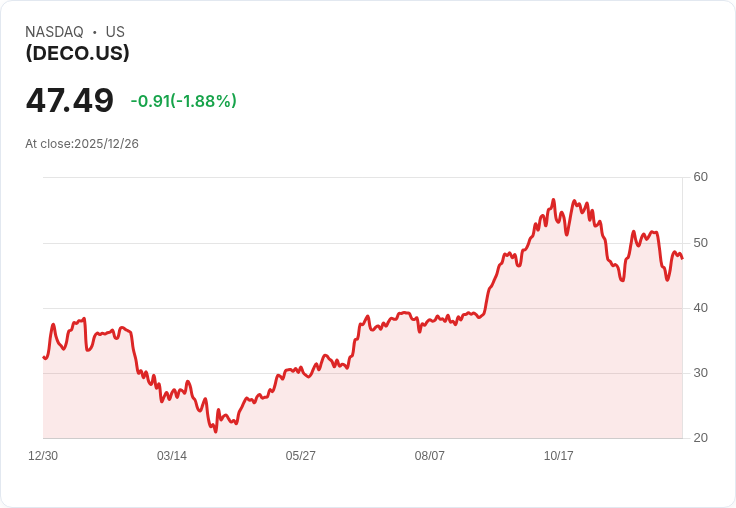Image resolution: width=736 pixels, height=508 pixels.
Task: Click the 20 value on the price axis
Action: click(x=700, y=438)
